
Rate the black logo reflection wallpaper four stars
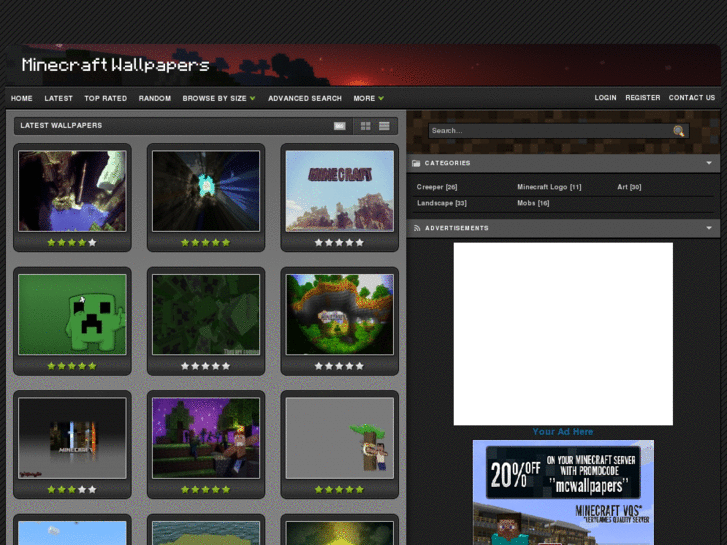click(x=82, y=490)
